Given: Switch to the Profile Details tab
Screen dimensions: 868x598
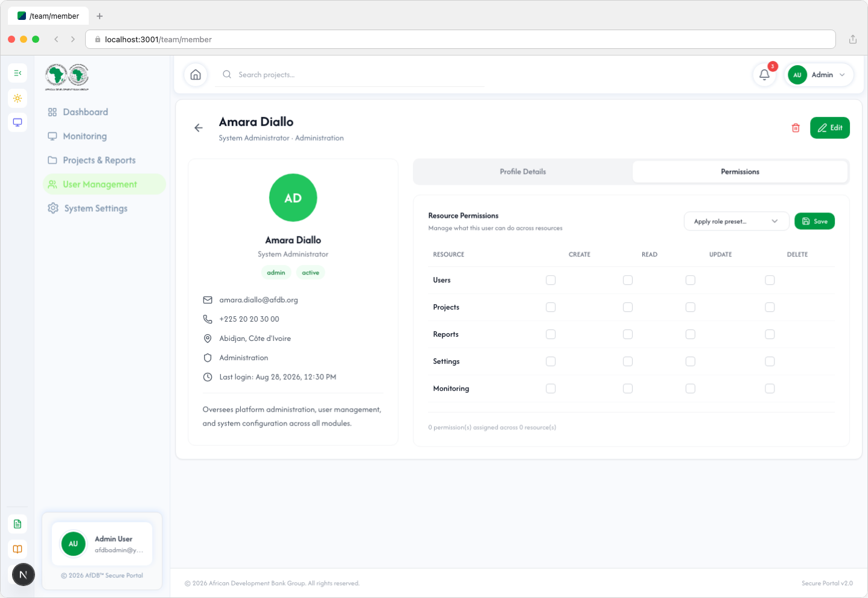Looking at the screenshot, I should pos(523,172).
